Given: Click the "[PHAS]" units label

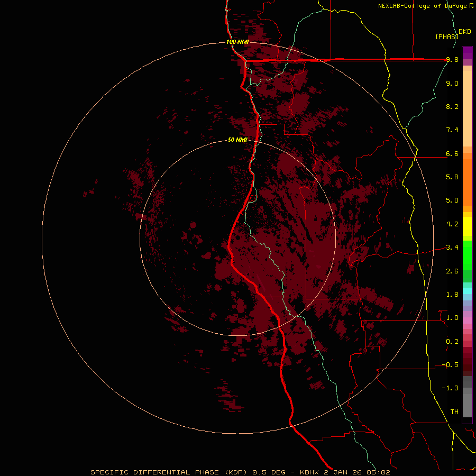Looking at the screenshot, I should [x=446, y=36].
